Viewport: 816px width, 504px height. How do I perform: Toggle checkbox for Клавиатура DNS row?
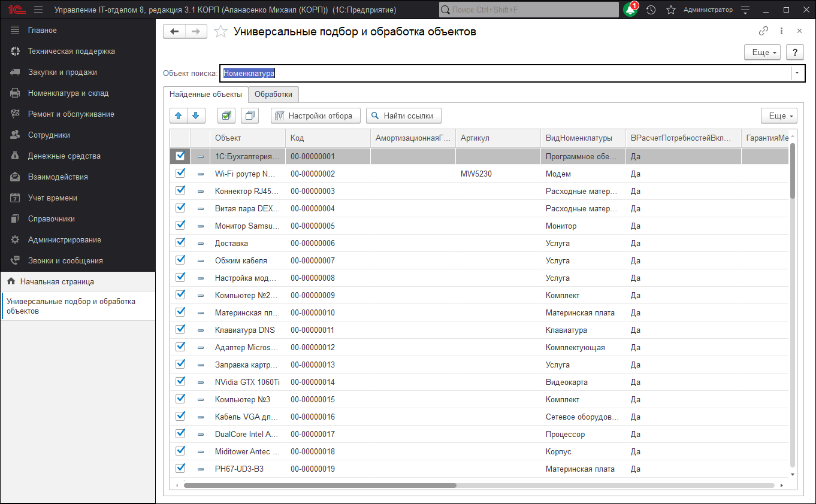[x=180, y=330]
